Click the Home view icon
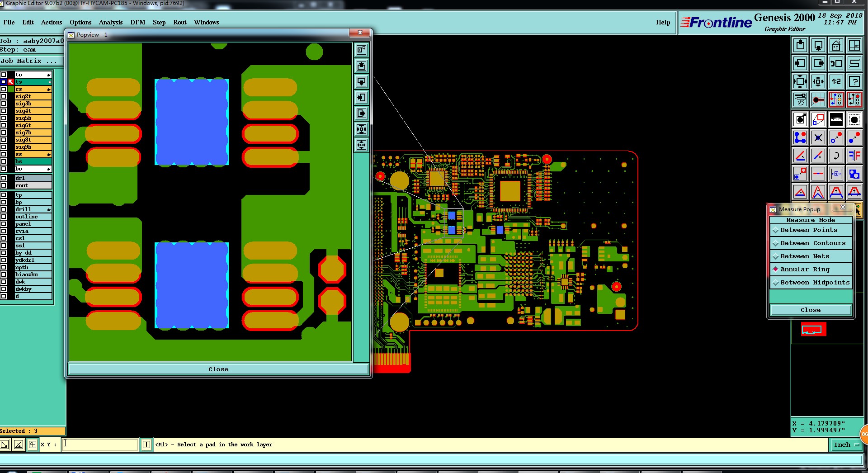The image size is (868, 473). point(836,45)
